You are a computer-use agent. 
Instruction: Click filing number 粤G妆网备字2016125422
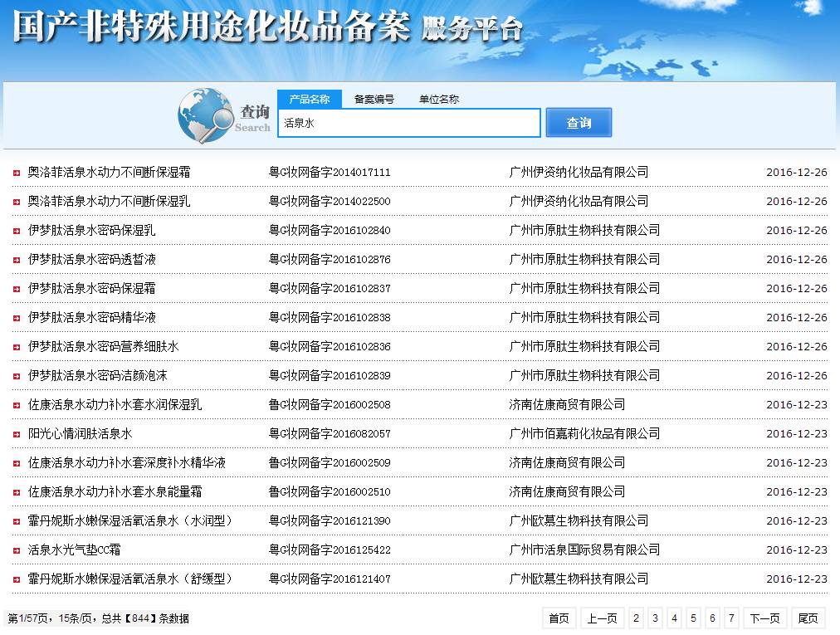click(330, 550)
